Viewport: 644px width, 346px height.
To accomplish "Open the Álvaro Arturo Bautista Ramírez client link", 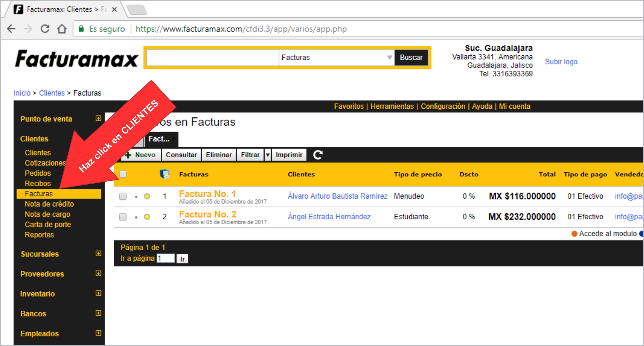I will 337,196.
